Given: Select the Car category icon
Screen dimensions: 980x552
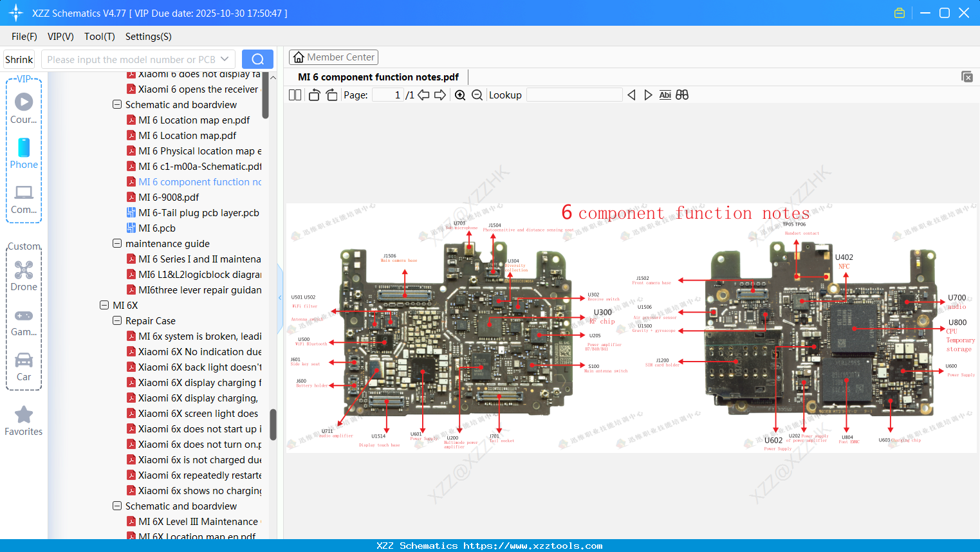Looking at the screenshot, I should 24,367.
